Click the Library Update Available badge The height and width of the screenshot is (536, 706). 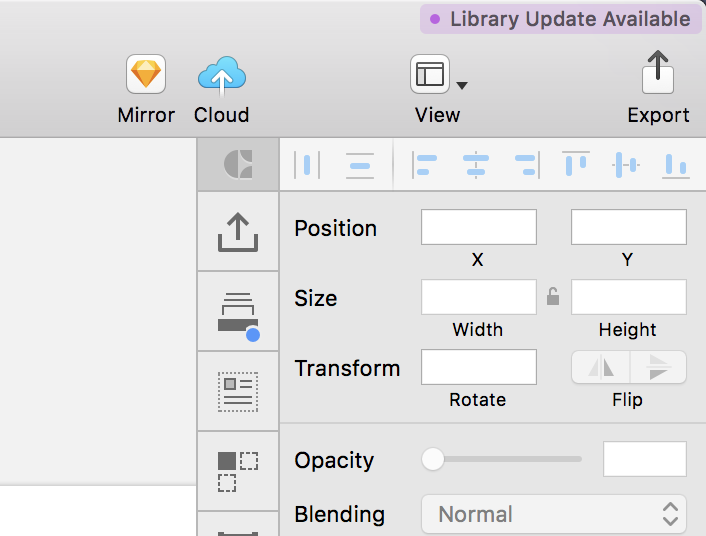pyautogui.click(x=560, y=19)
